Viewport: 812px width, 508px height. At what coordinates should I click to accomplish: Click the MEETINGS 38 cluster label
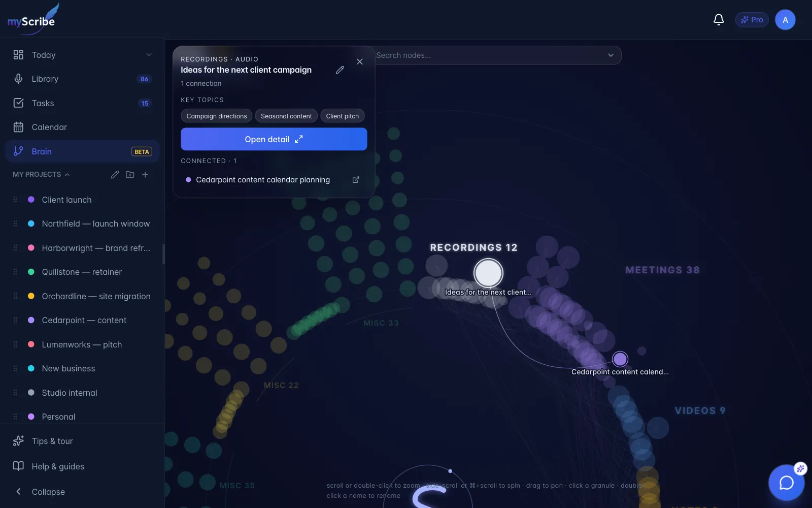coord(662,270)
